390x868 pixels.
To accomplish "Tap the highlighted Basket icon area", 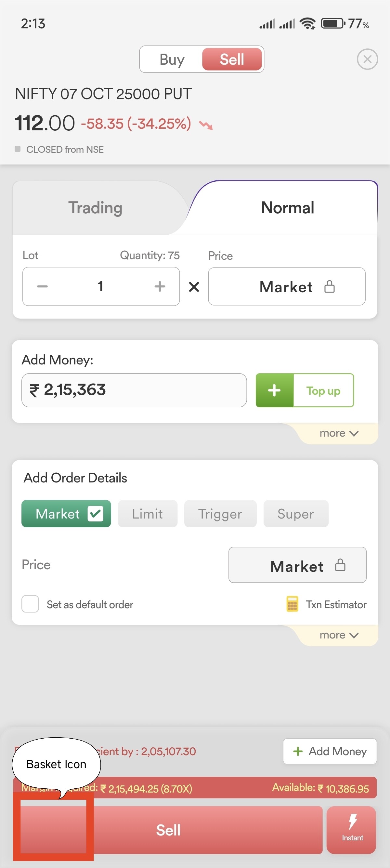I will 53,825.
